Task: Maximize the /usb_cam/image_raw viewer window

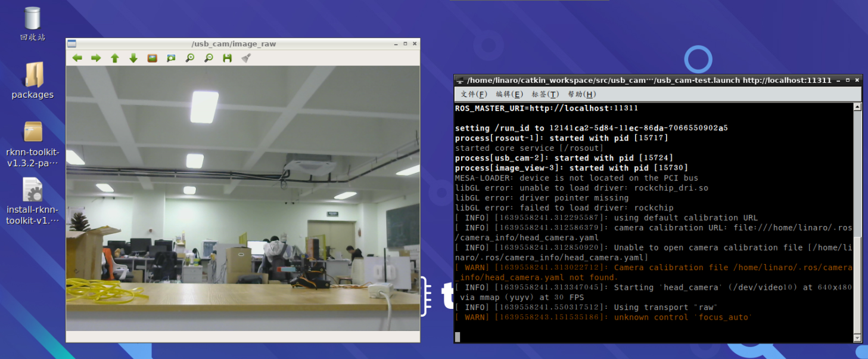Action: tap(406, 44)
